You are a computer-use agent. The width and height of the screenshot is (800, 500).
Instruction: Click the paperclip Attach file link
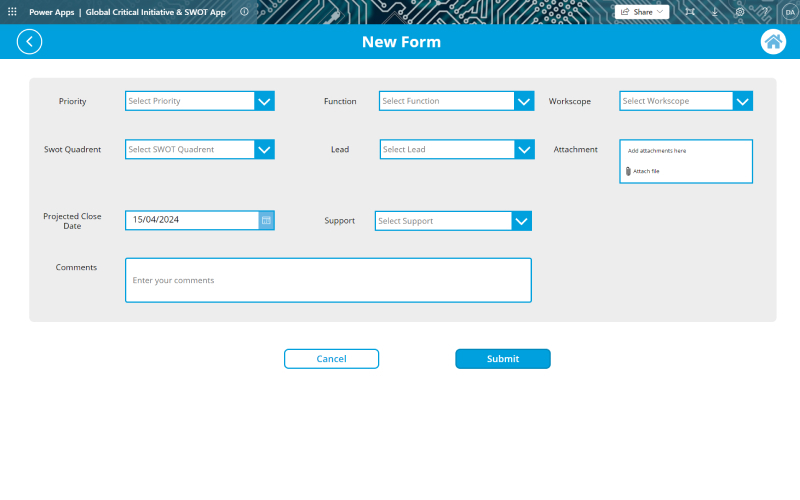pyautogui.click(x=642, y=171)
